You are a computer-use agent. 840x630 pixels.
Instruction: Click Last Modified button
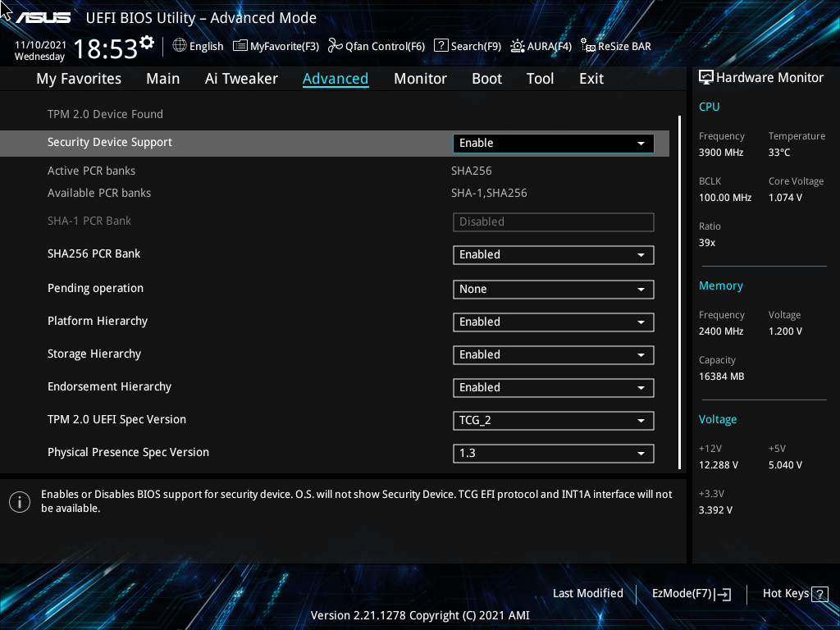click(x=587, y=593)
